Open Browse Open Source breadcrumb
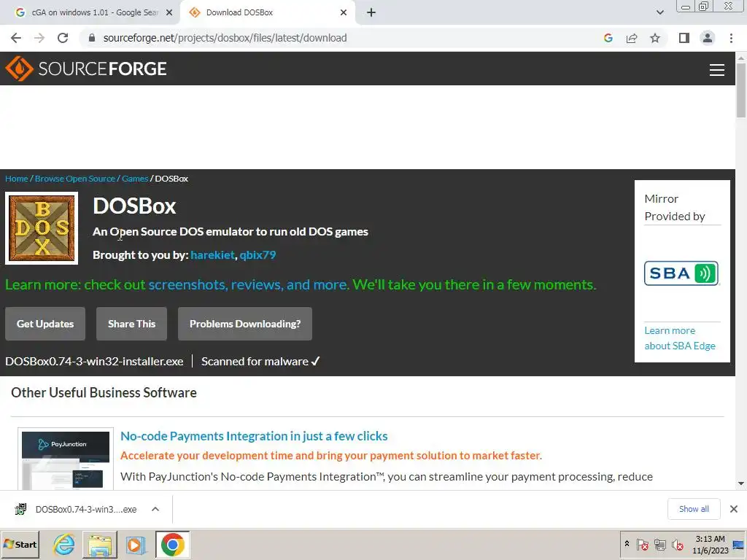This screenshot has width=747, height=560. pos(75,179)
